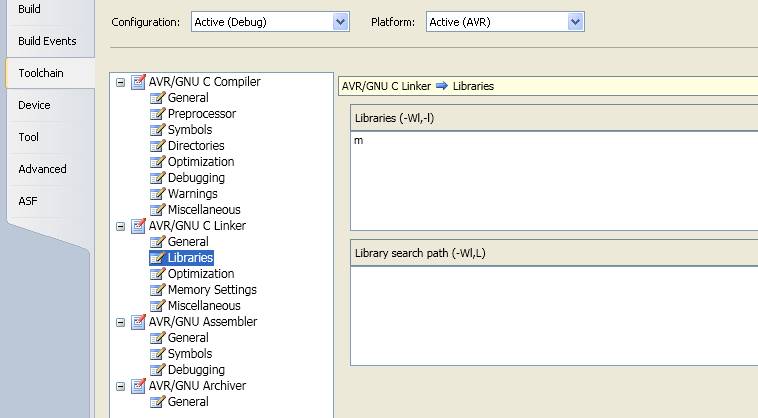Click the icon beside Warnings
The image size is (758, 418).
tap(157, 194)
